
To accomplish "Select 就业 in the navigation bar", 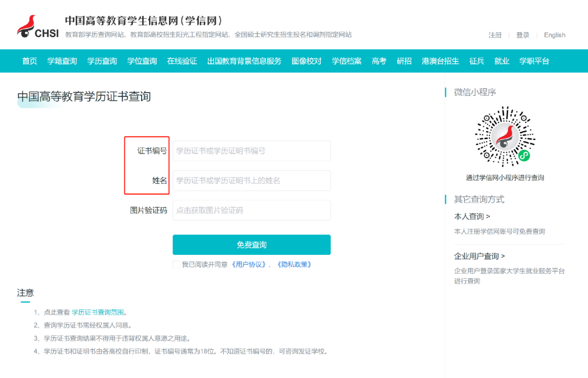I will click(x=502, y=61).
